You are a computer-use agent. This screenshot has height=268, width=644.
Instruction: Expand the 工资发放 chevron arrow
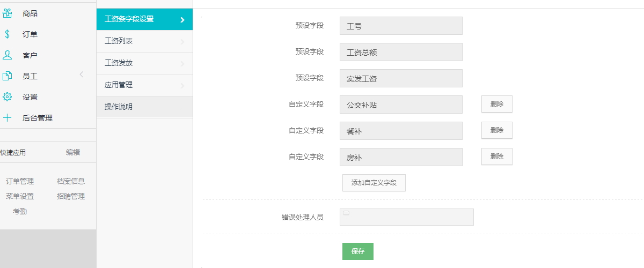tap(182, 63)
